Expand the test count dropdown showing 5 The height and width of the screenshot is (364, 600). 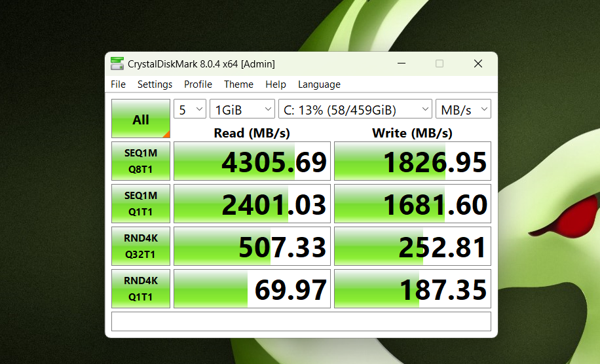click(190, 109)
